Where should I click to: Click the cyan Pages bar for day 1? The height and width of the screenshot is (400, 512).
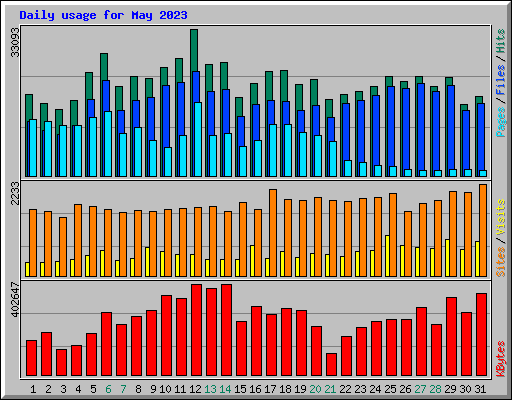pos(33,148)
